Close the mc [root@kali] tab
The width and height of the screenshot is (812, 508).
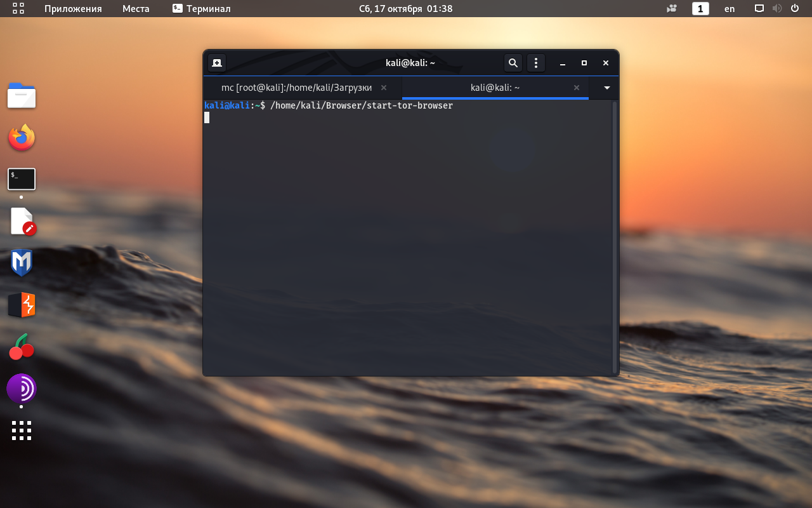click(x=384, y=88)
